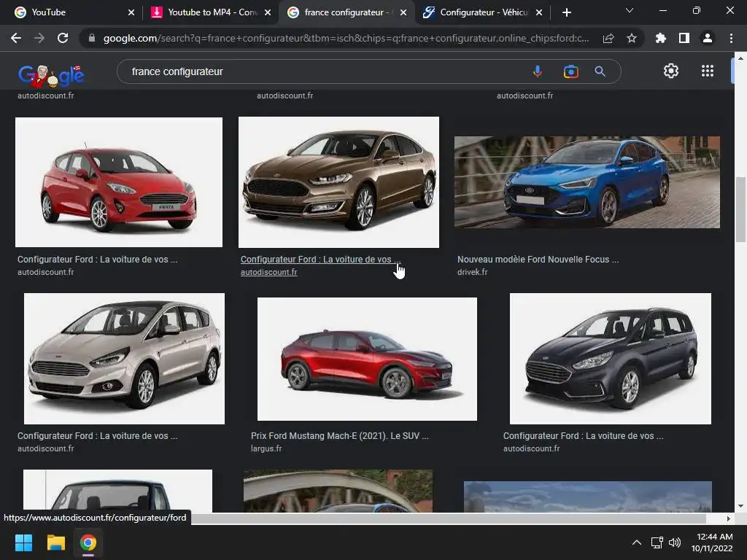Open a new tab with plus button
This screenshot has width=747, height=560.
point(566,12)
